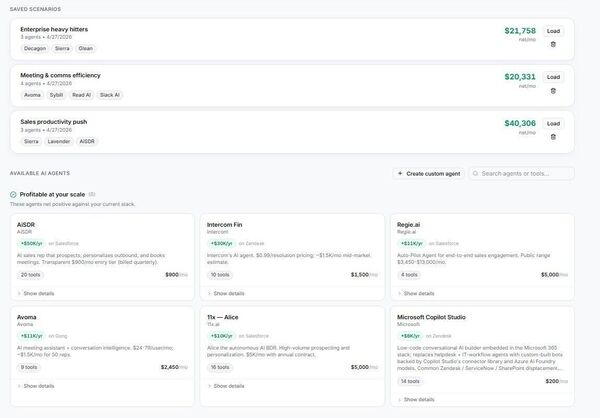
Task: Click the +$6K/yr badge on Copilot Studio
Action: point(410,336)
